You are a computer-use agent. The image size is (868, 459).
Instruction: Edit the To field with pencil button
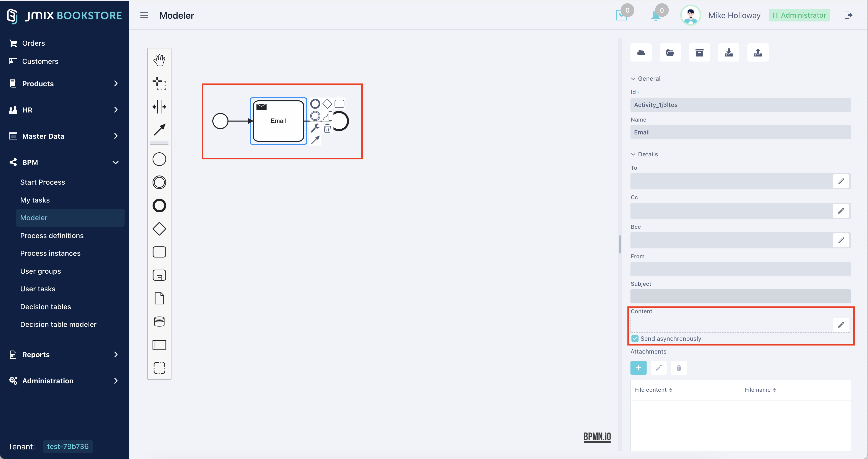(841, 181)
